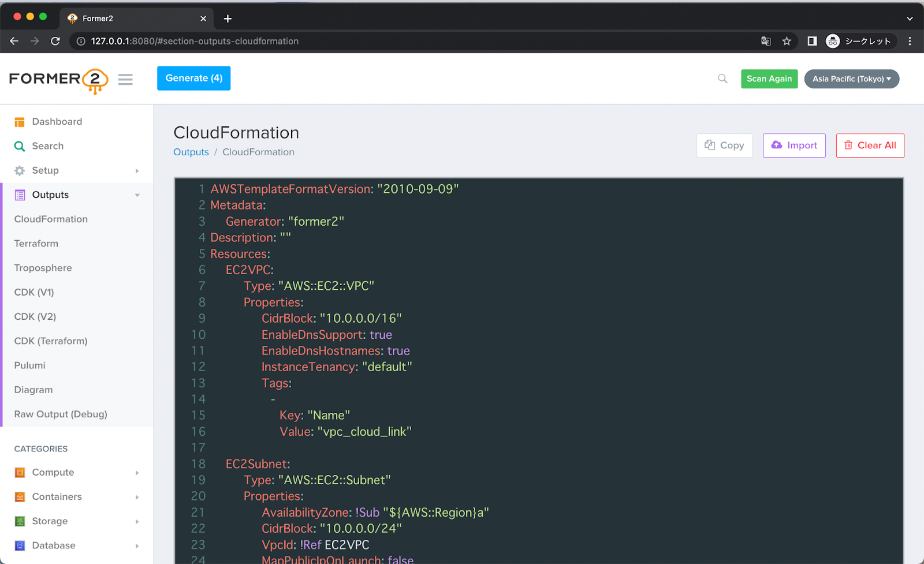The height and width of the screenshot is (564, 924).
Task: Click the Compute category icon
Action: pyautogui.click(x=19, y=472)
